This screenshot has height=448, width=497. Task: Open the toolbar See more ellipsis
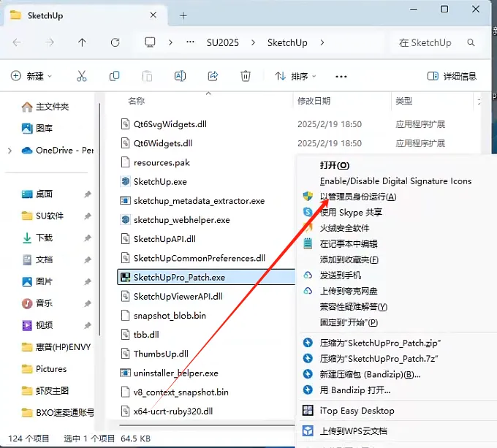pyautogui.click(x=341, y=76)
